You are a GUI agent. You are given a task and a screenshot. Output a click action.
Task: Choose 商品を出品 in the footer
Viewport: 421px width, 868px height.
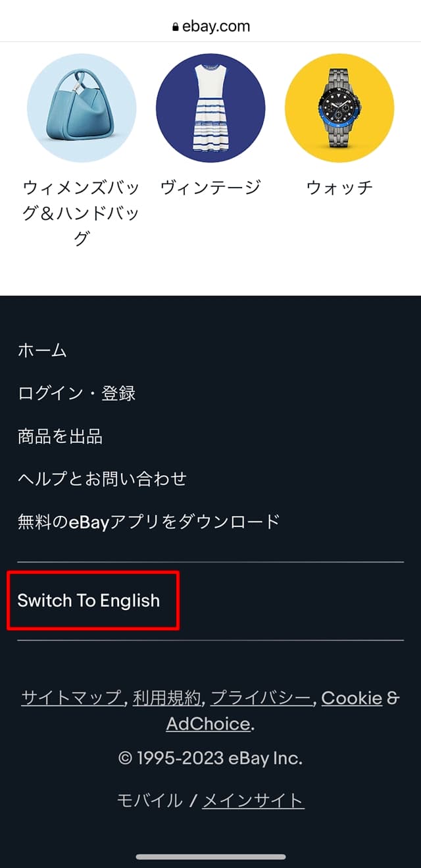coord(60,436)
